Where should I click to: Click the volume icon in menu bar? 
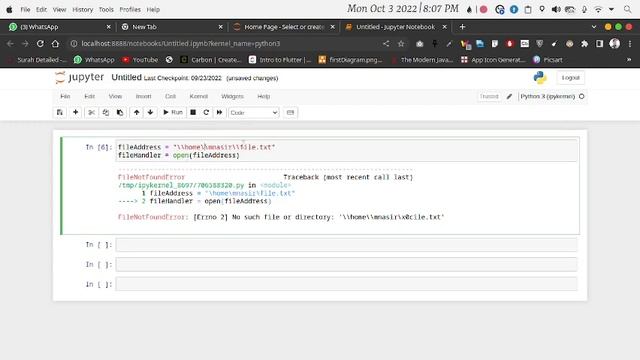556,9
